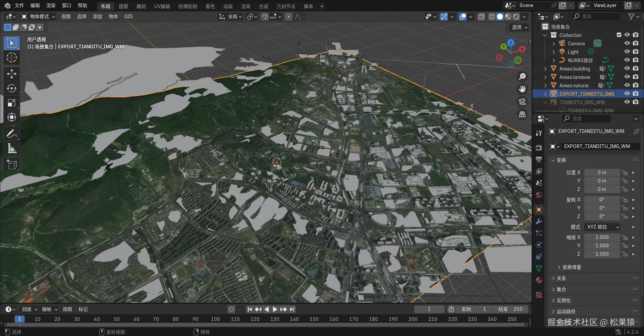Viewport: 644px width, 336px height.
Task: Click the Add Cube tool icon
Action: point(12,165)
